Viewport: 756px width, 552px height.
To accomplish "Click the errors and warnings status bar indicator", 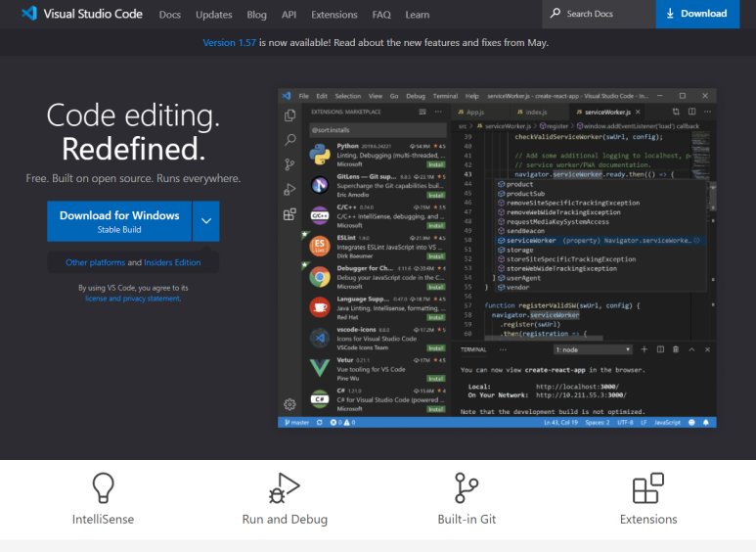I will [343, 422].
